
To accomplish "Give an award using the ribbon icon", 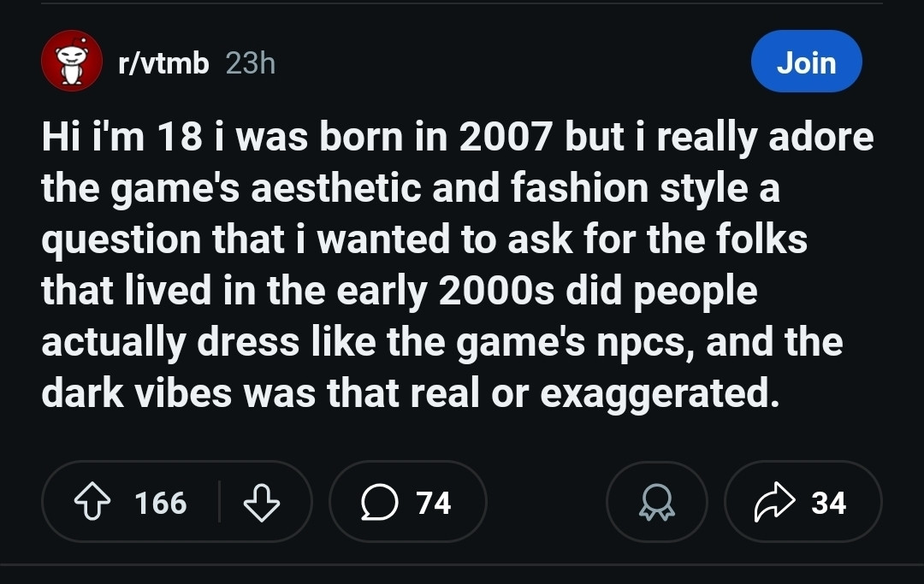I will 657,502.
